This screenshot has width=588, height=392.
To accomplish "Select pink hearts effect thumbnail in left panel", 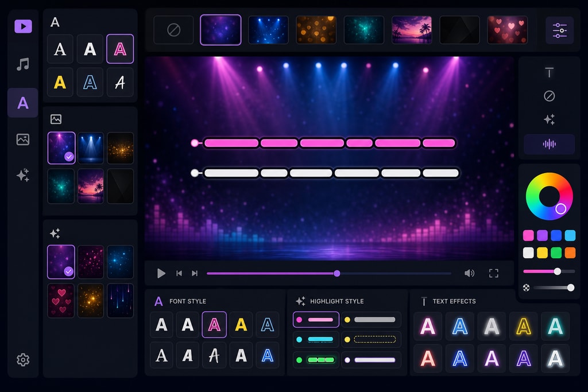I will pos(61,301).
